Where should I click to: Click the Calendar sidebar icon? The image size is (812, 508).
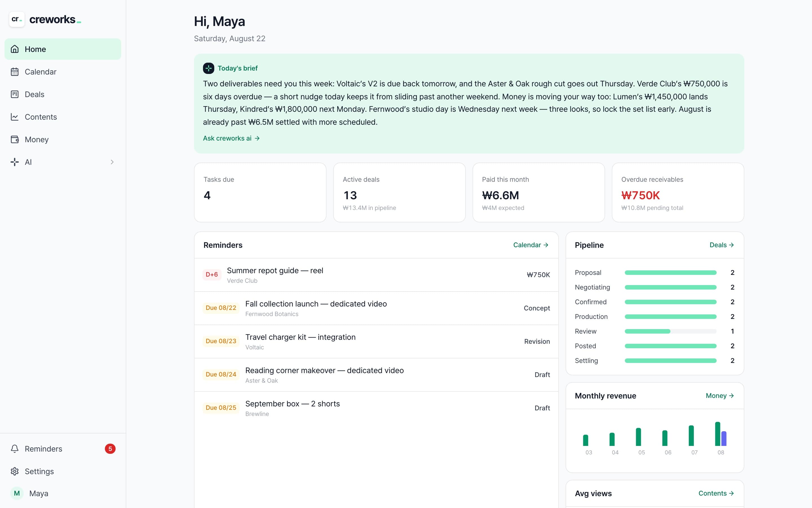[14, 72]
